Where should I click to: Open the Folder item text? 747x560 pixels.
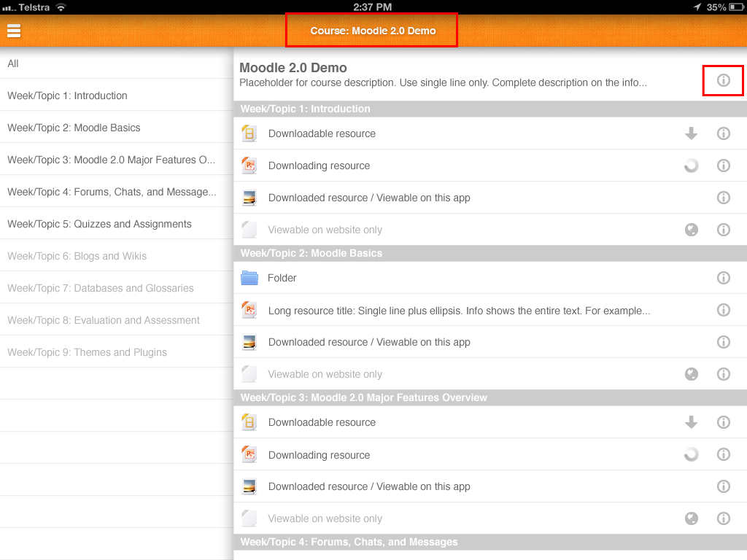tap(282, 278)
